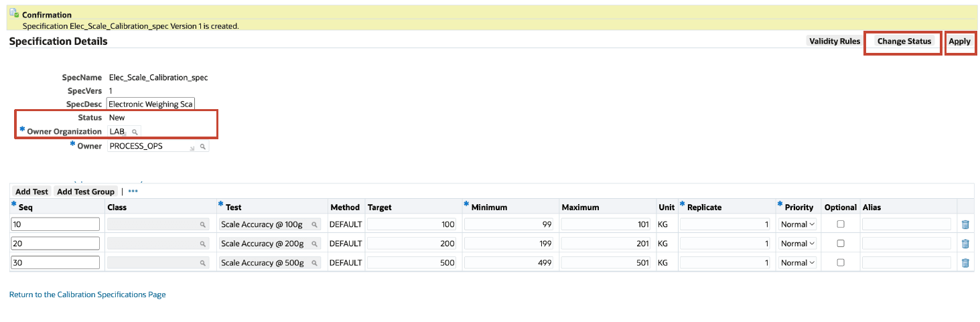Click KG unit in Seq 20 row

[663, 244]
